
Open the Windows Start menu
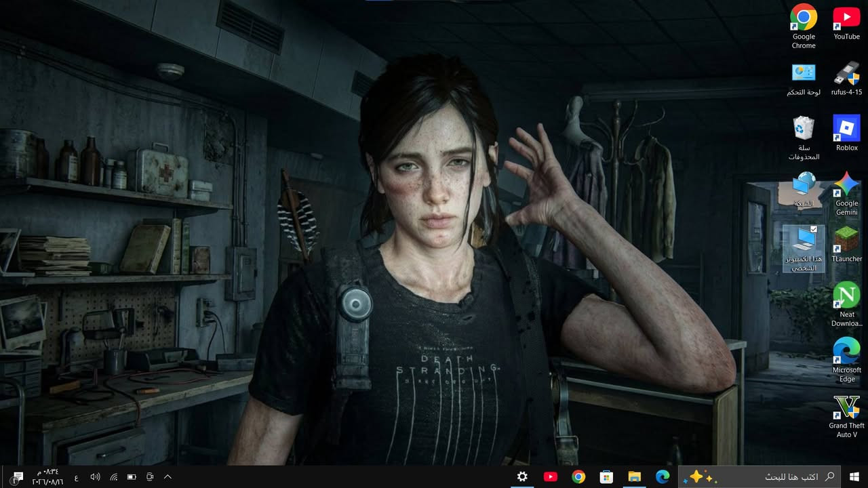854,477
